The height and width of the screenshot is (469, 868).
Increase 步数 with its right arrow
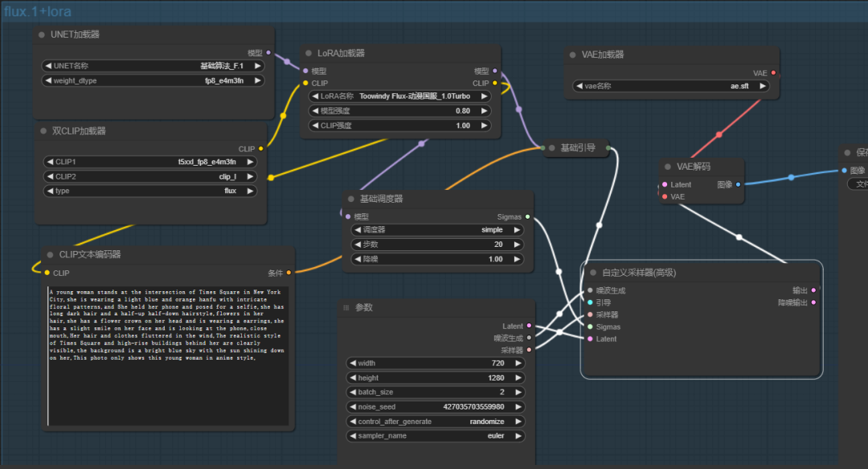(517, 245)
